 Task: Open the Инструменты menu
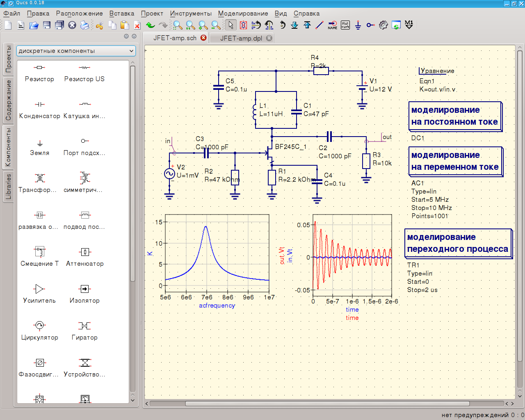191,14
